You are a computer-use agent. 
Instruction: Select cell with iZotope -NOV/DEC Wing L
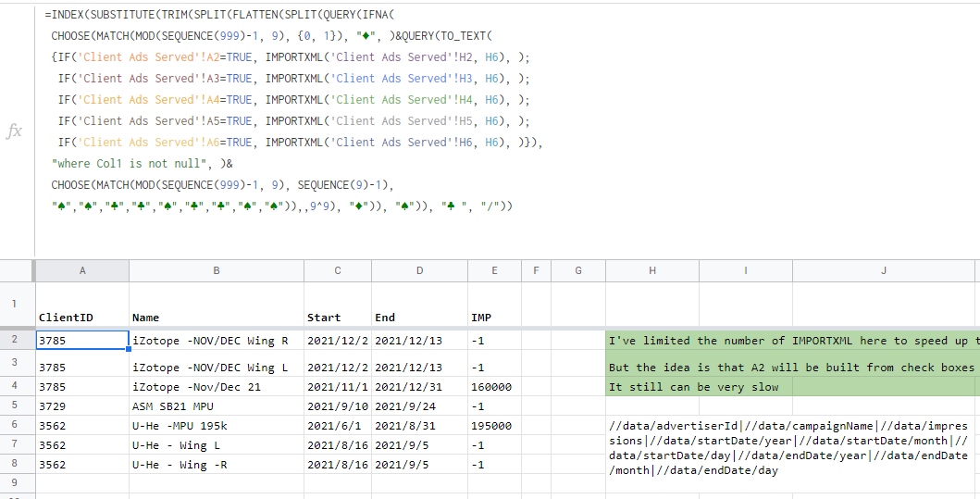tap(217, 363)
